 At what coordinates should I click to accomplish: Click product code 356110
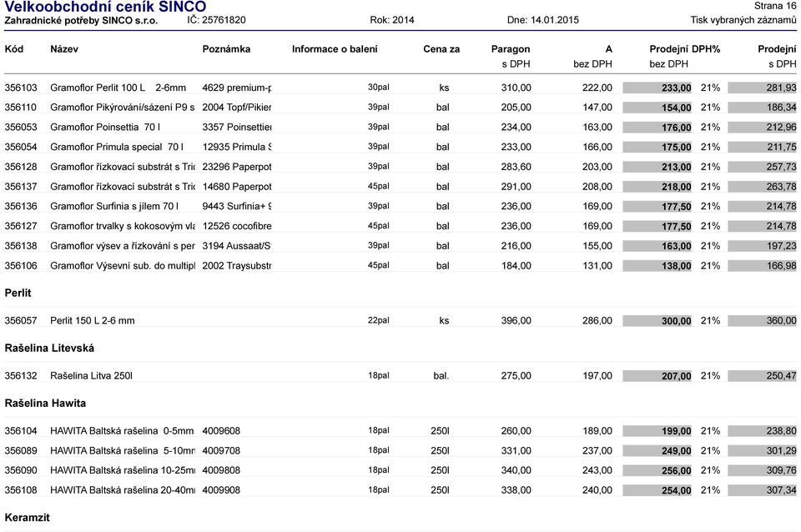pyautogui.click(x=21, y=108)
